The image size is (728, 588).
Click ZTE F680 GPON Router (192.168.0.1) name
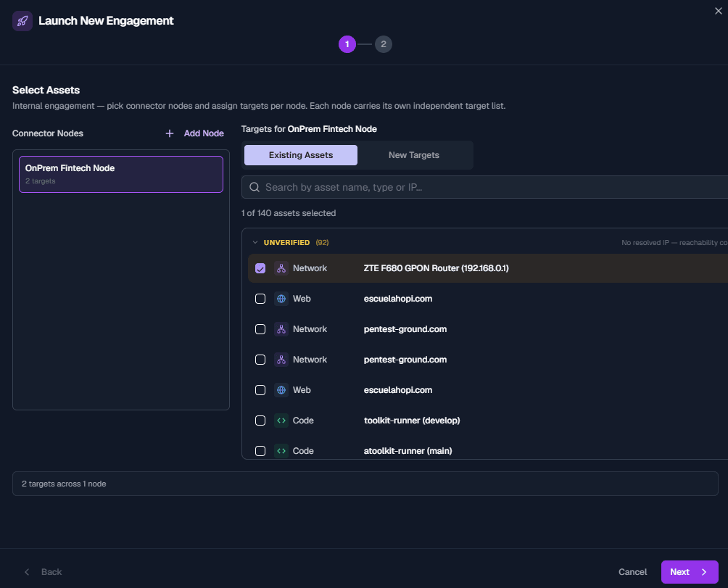pos(436,268)
